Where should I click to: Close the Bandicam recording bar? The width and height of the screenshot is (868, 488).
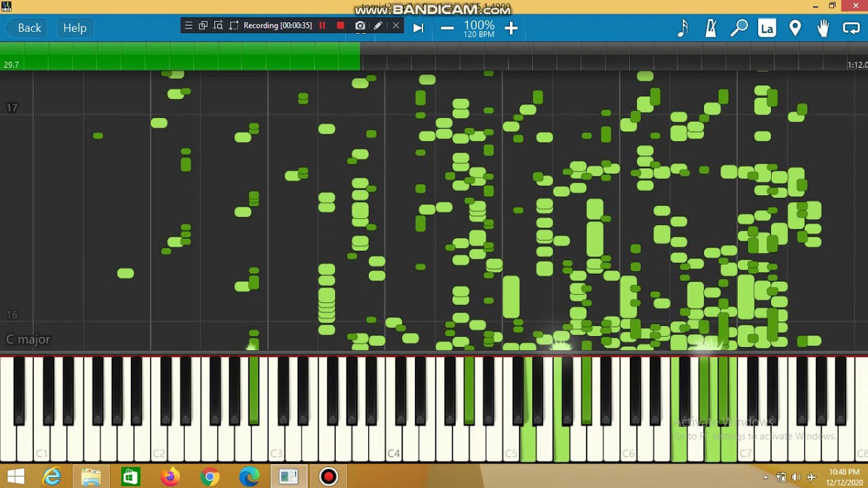point(396,26)
